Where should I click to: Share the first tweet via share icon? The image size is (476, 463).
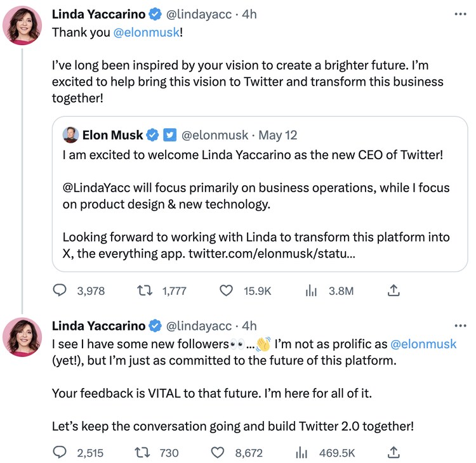click(x=393, y=290)
